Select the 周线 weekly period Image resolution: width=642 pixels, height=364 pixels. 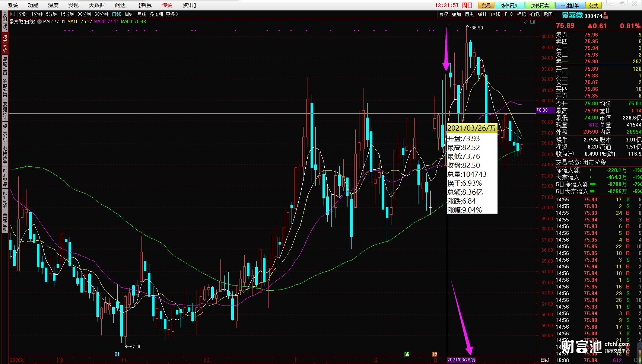click(129, 14)
